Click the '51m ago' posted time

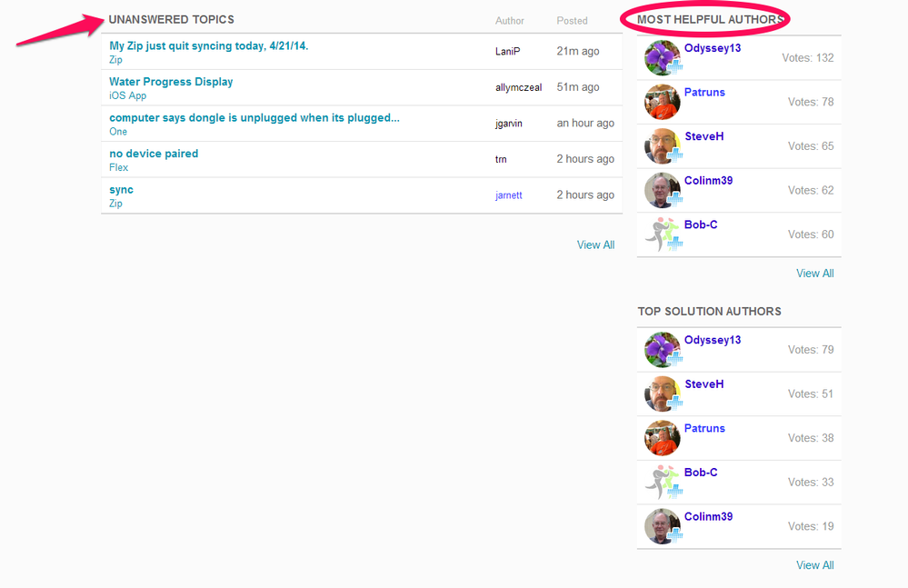(x=578, y=87)
